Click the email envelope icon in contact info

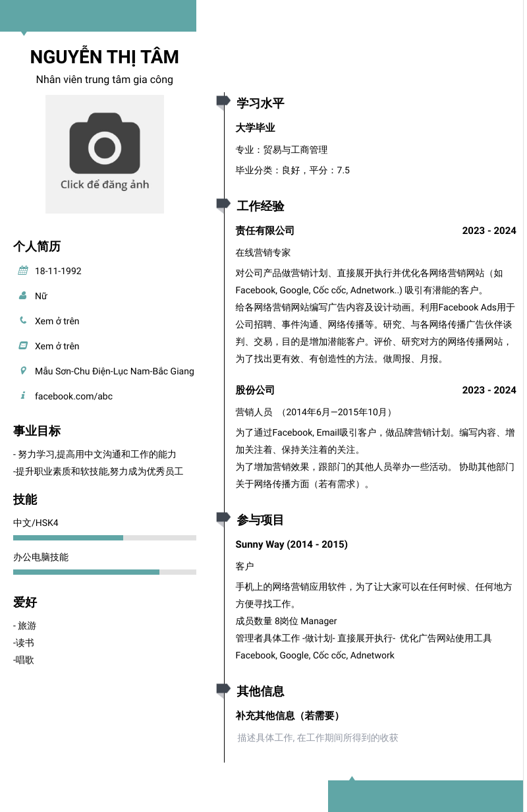(23, 345)
